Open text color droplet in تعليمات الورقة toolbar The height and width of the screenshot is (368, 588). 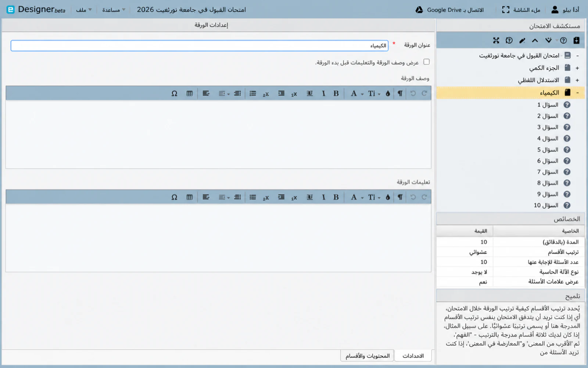[x=388, y=197]
